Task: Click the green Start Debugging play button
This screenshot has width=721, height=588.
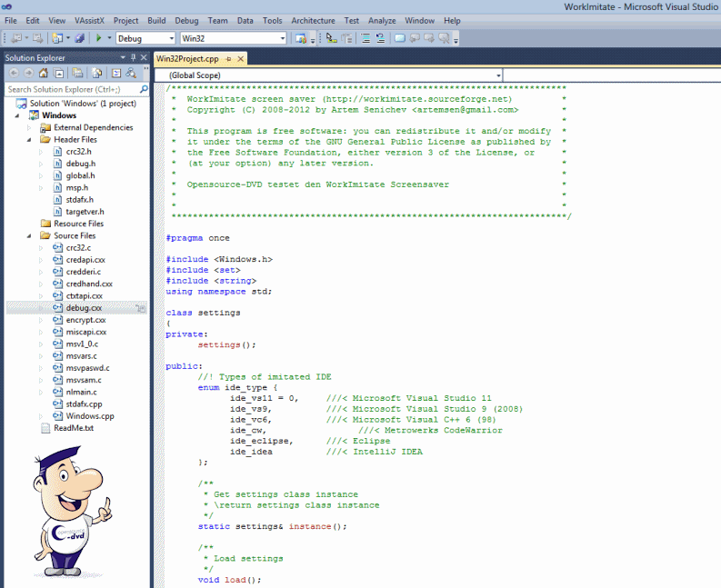Action: (99, 38)
